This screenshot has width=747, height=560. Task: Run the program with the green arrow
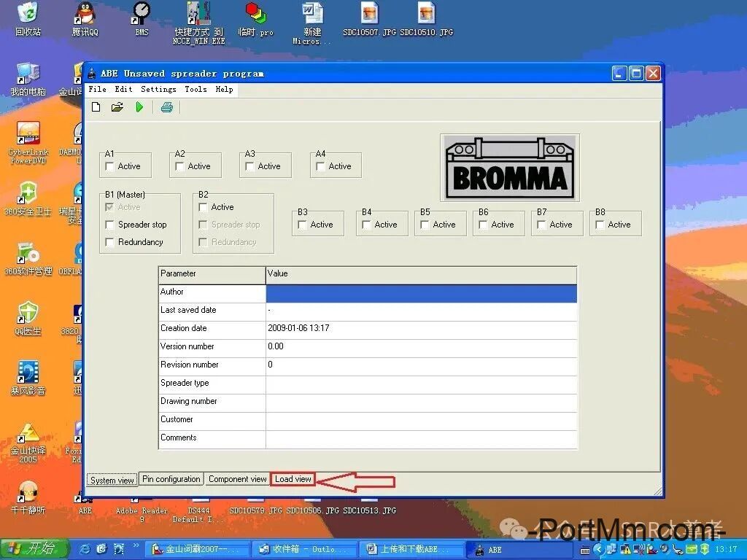tap(139, 106)
